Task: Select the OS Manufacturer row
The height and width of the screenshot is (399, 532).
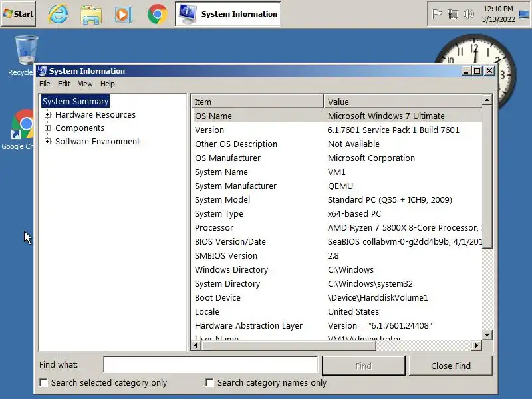Action: (336, 158)
